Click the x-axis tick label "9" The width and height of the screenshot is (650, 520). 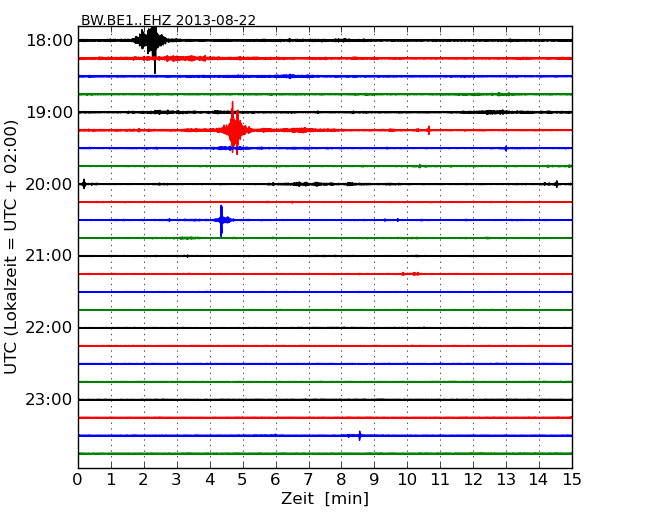click(374, 480)
